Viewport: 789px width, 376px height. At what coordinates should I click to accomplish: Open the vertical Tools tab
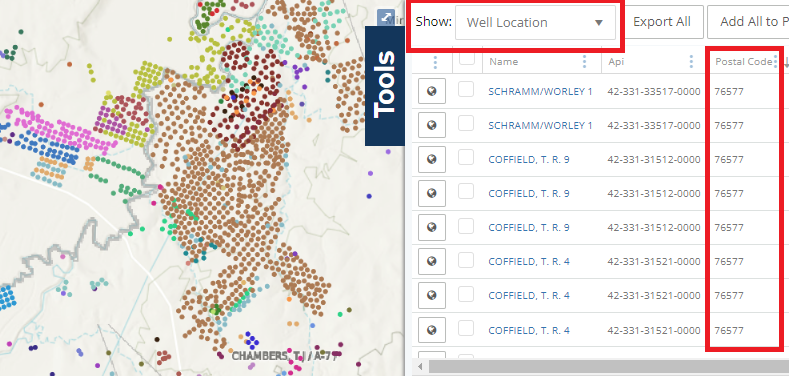385,86
